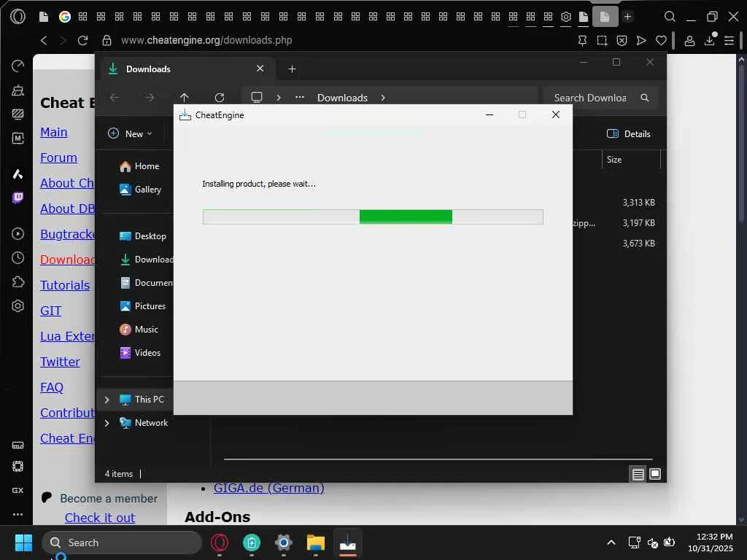Screen dimensions: 747x560
Task: Open the Main link on Cheat Engine site
Action: (x=54, y=132)
